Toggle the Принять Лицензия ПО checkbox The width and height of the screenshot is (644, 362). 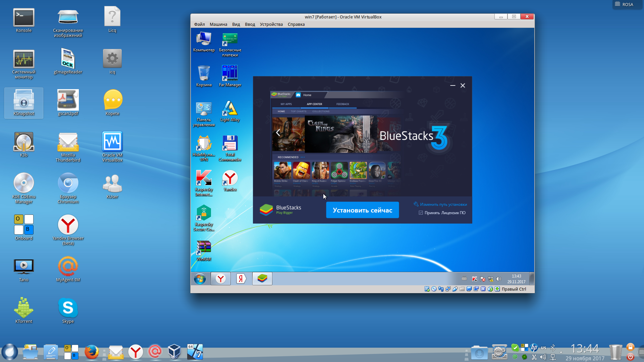point(421,213)
